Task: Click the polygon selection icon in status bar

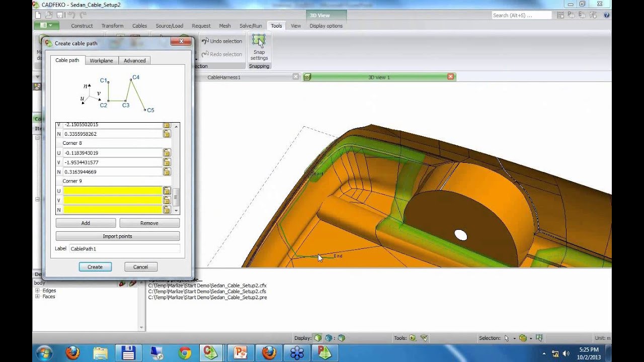Action: [539, 338]
